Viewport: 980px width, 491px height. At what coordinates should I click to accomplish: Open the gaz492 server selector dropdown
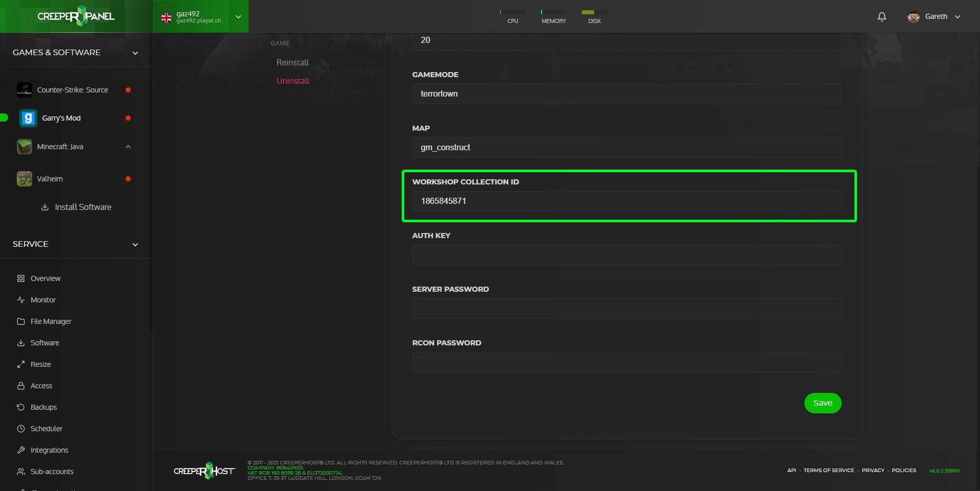(x=201, y=16)
